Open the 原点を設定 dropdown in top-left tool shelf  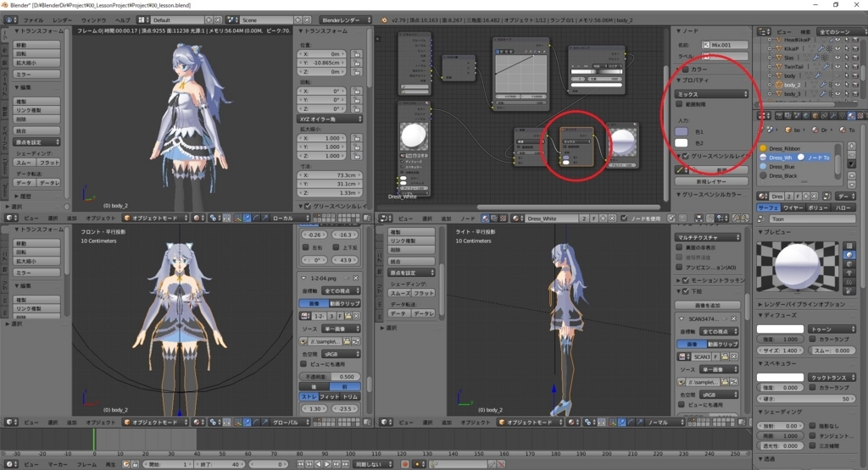pos(36,142)
